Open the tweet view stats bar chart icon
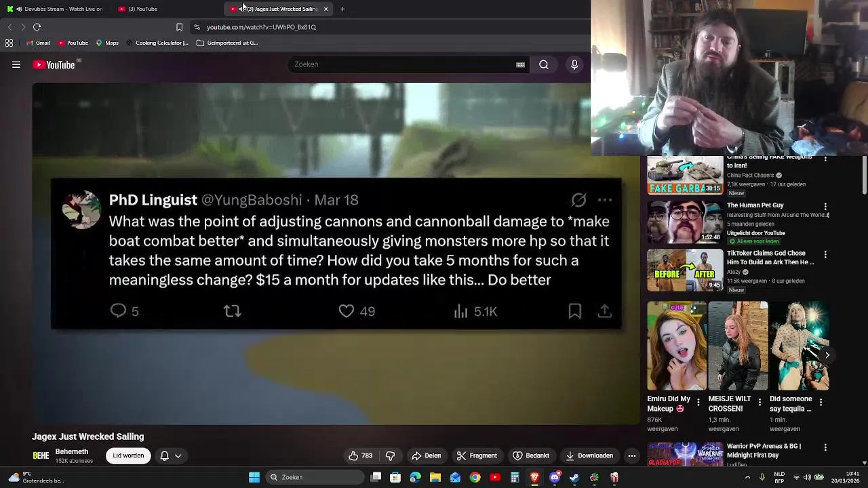The image size is (868, 488). (461, 310)
